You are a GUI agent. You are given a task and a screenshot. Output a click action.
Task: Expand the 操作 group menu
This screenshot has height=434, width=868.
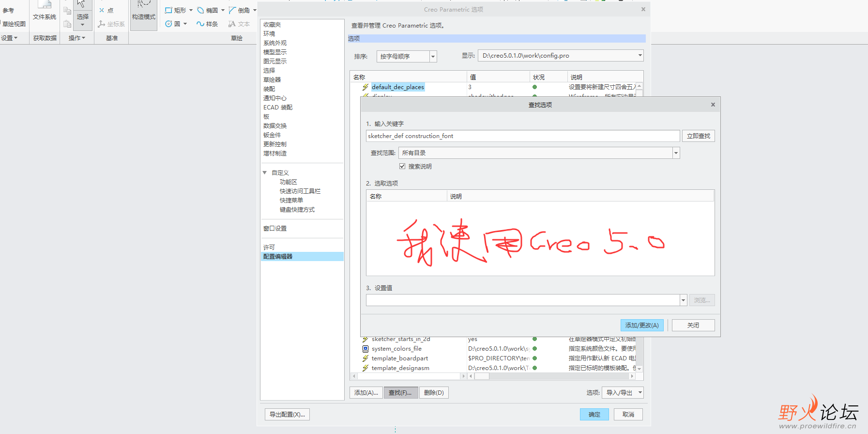point(77,38)
